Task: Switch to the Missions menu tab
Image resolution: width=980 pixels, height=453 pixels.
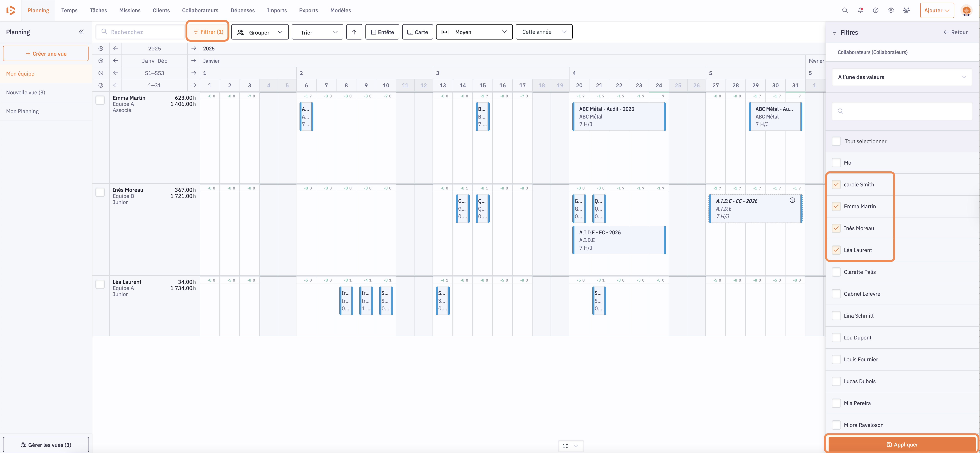Action: coord(130,10)
